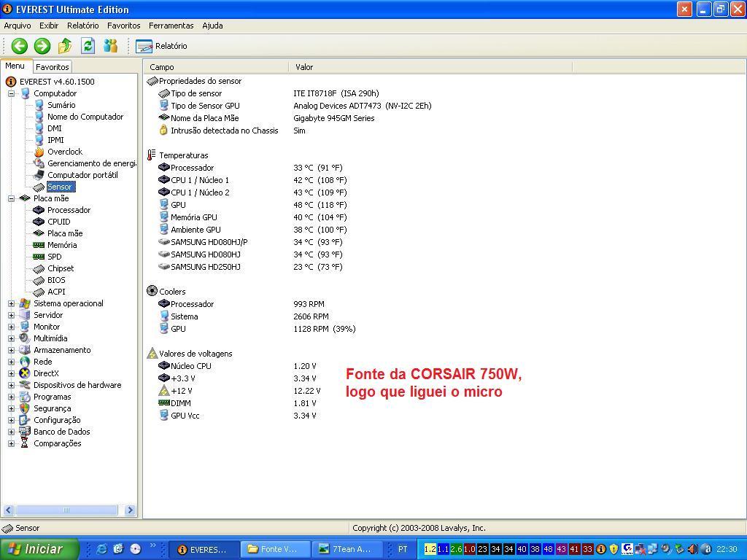Expand the Sistema operacional tree node
This screenshot has height=560, width=747.
coord(12,303)
